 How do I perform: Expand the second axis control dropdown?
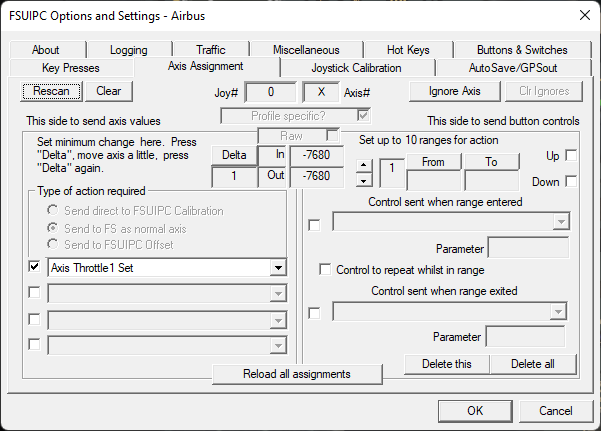[x=278, y=294]
